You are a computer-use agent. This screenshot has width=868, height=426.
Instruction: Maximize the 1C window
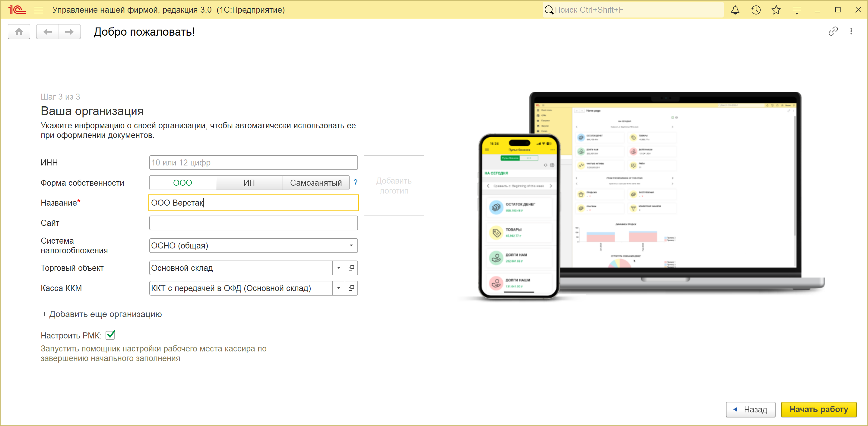point(838,10)
